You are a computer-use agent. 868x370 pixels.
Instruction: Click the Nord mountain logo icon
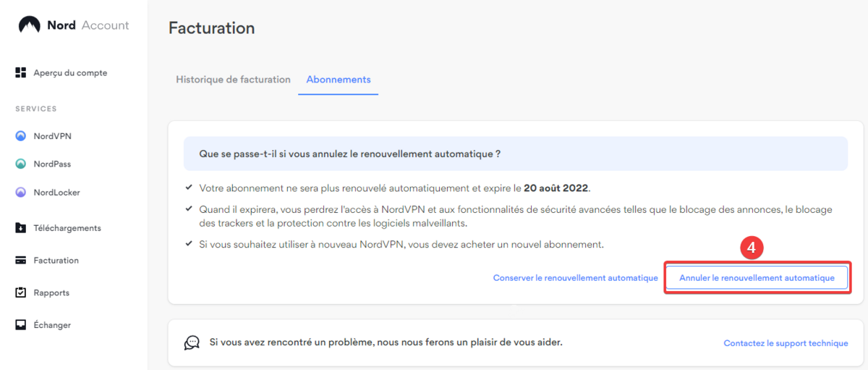pos(29,25)
